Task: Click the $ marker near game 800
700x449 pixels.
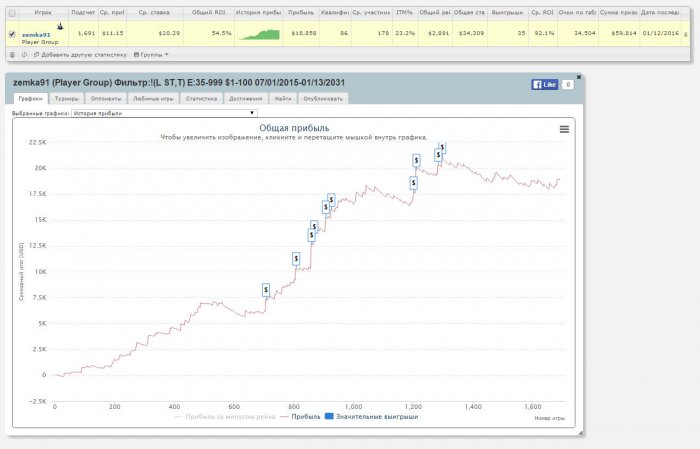Action: coord(296,258)
